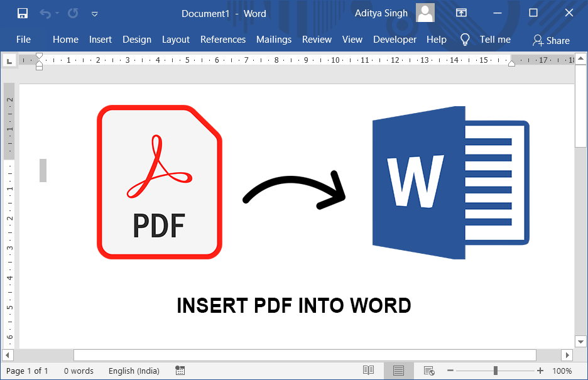Image resolution: width=588 pixels, height=380 pixels.
Task: Click the macro recording status bar icon
Action: (x=180, y=371)
